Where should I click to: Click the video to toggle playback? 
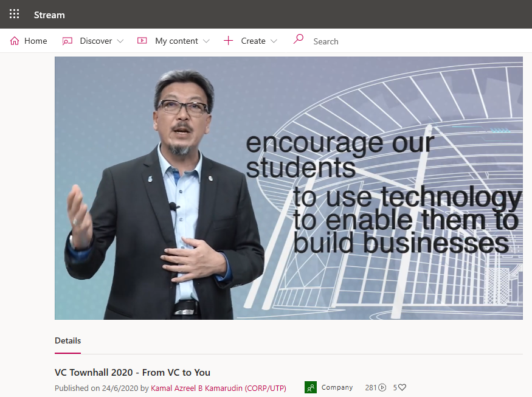(289, 187)
